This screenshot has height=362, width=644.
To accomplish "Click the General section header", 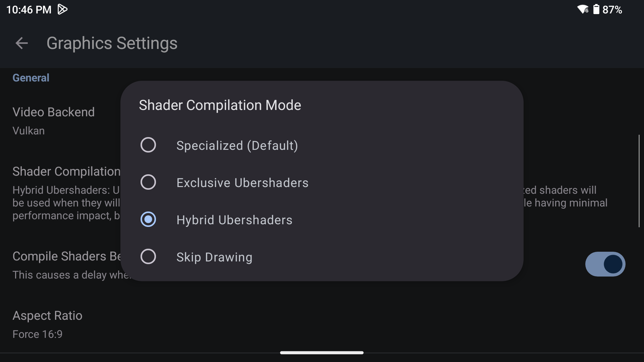I will [x=31, y=78].
